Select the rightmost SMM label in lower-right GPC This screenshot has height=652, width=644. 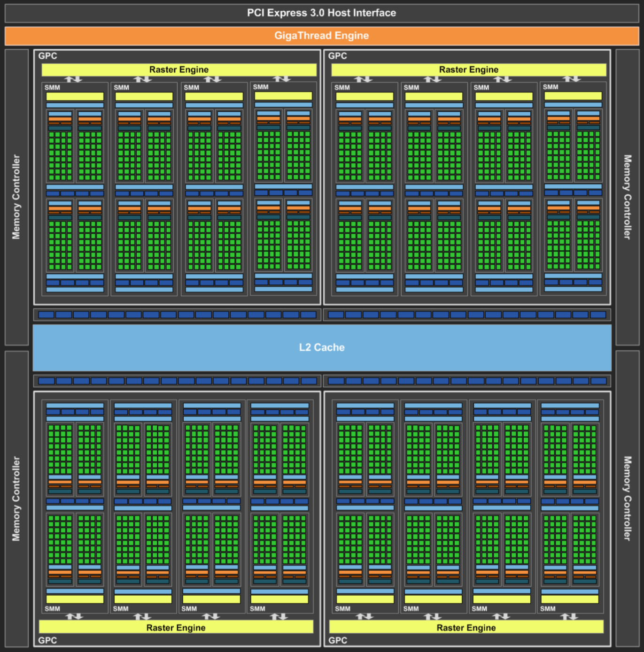(x=548, y=609)
